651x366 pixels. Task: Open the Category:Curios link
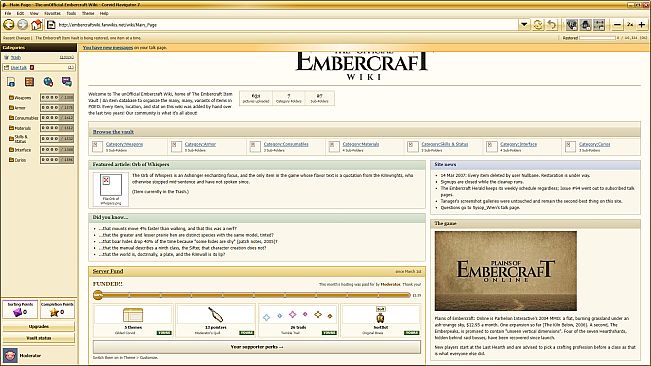point(595,144)
